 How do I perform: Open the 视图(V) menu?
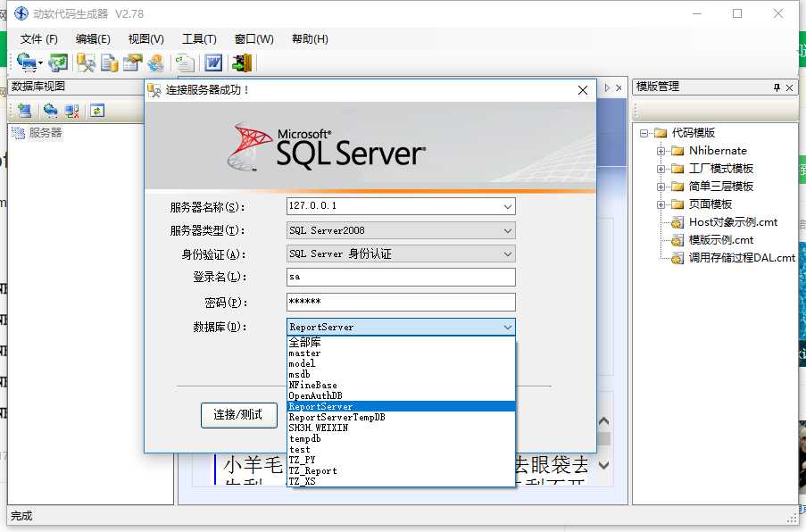point(146,39)
